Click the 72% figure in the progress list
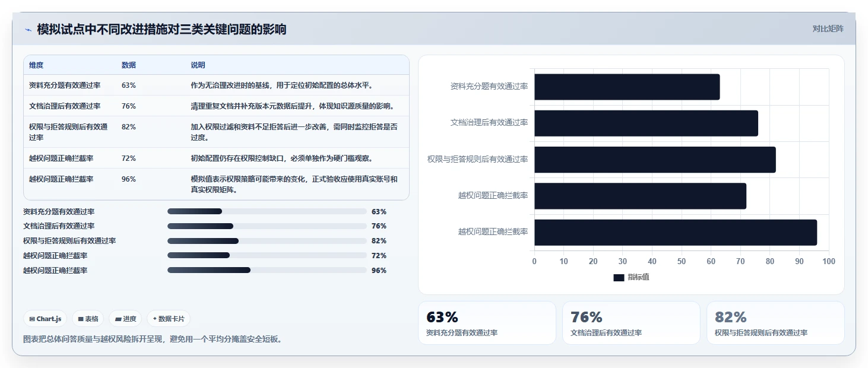Viewport: 868px width, 368px height. pos(379,255)
